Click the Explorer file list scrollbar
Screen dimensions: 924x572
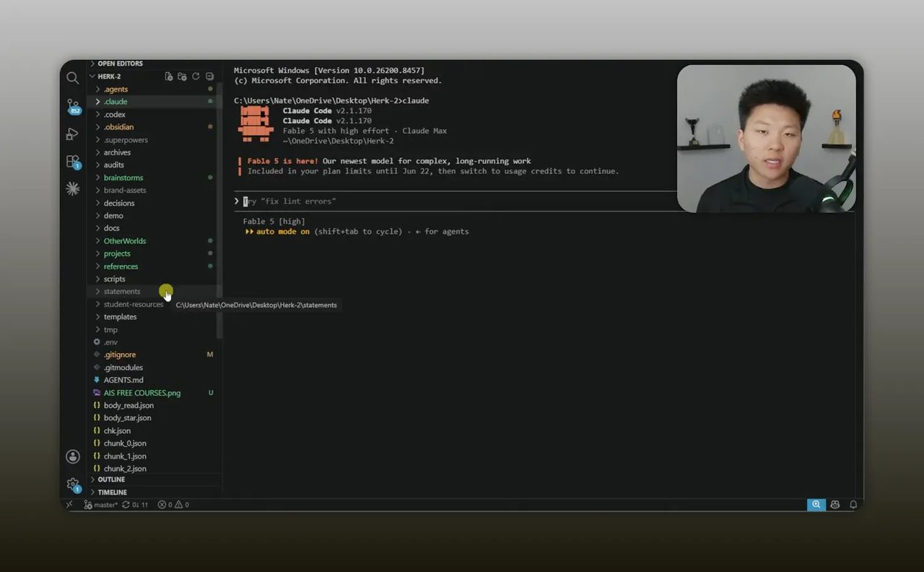(x=219, y=209)
